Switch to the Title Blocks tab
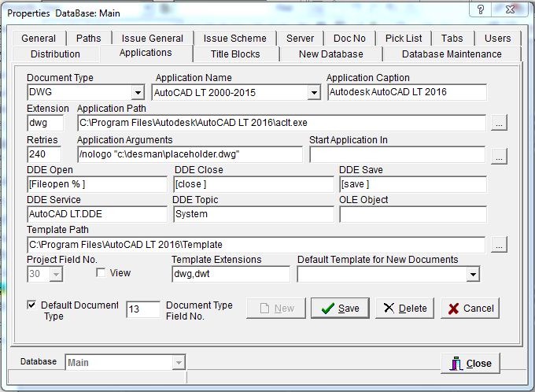This screenshot has width=535, height=392. [234, 54]
